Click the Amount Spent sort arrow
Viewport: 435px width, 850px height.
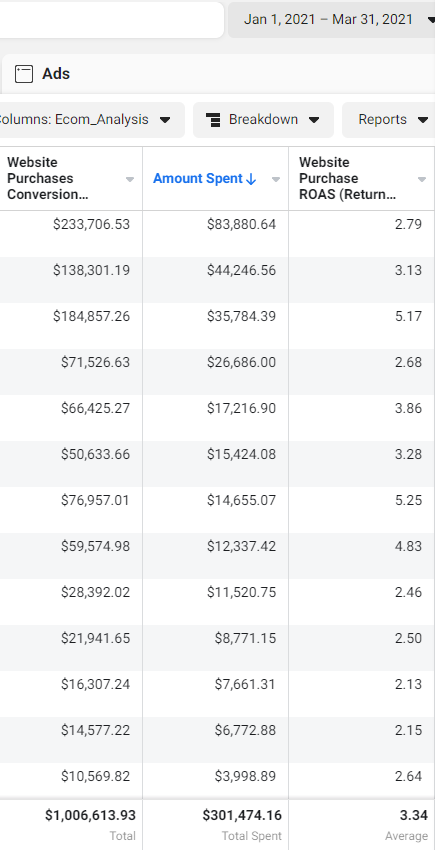click(251, 179)
